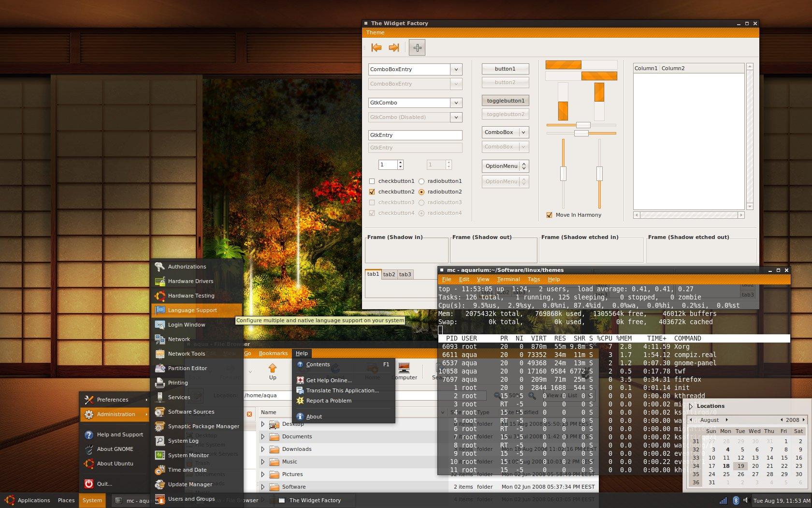
Task: Click the right vertical slider handle
Action: [599, 174]
